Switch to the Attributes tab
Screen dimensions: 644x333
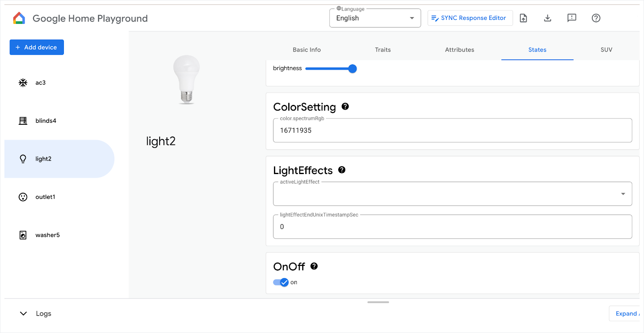(459, 50)
